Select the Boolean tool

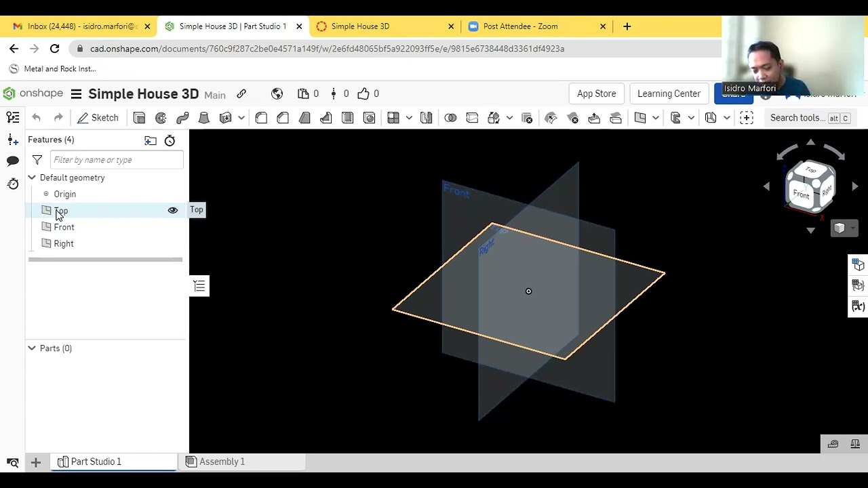point(450,118)
